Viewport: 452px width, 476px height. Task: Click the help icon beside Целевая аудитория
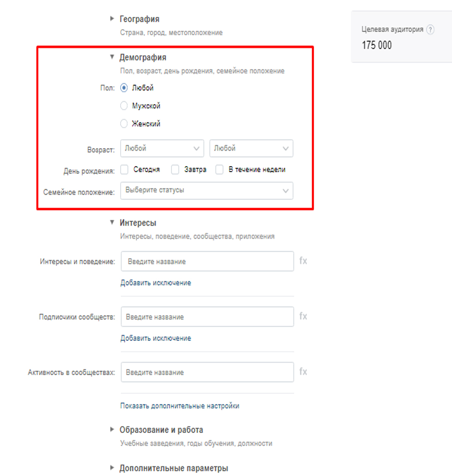click(430, 30)
